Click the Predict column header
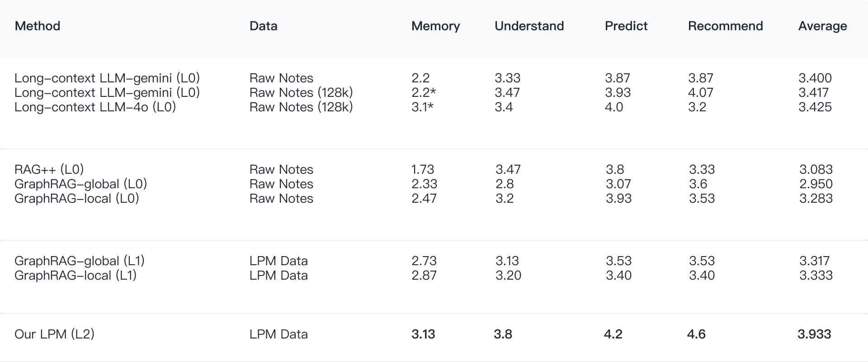Image resolution: width=868 pixels, height=362 pixels. 626,26
